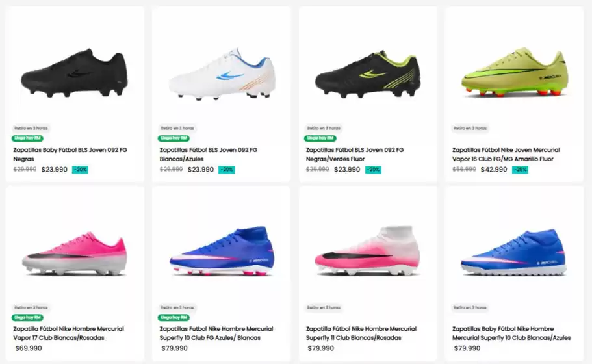Click the -25% discount badge
This screenshot has width=592, height=364.
520,170
